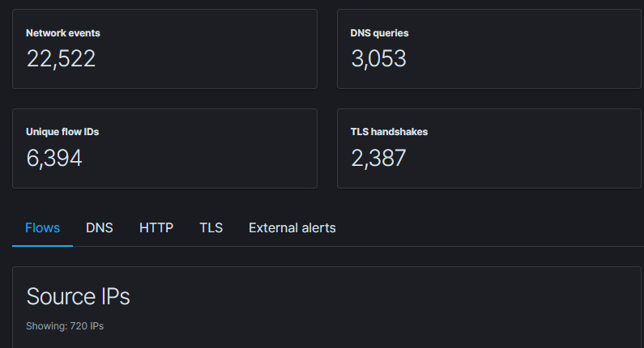The height and width of the screenshot is (348, 644).
Task: Click the Unique flow IDs label
Action: tap(62, 132)
